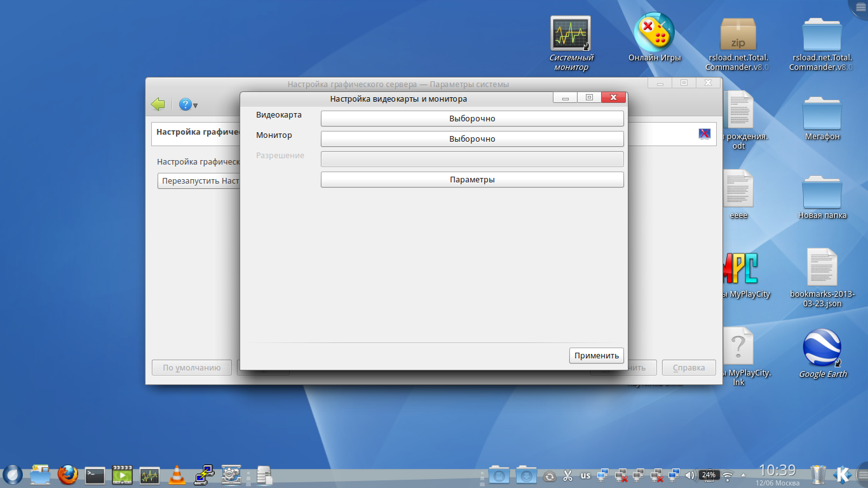Select the Новая папка folder on the desktop
This screenshot has height=488, width=868.
point(823,198)
